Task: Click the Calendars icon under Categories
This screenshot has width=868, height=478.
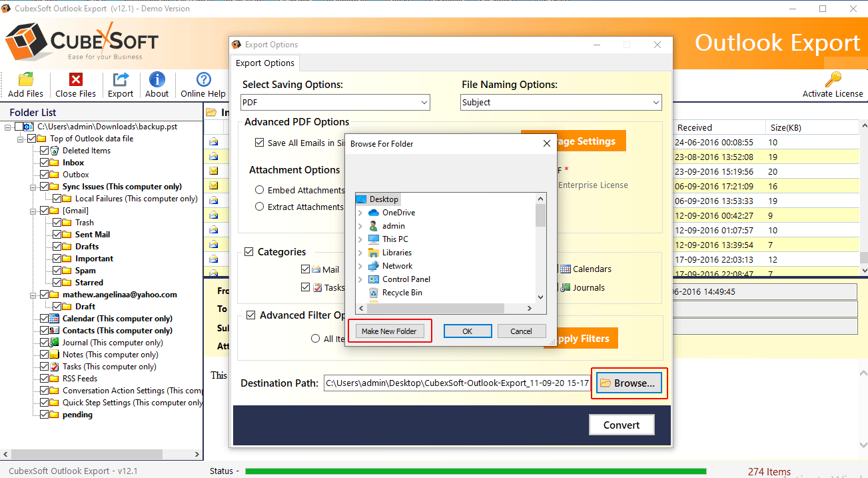Action: pos(566,269)
